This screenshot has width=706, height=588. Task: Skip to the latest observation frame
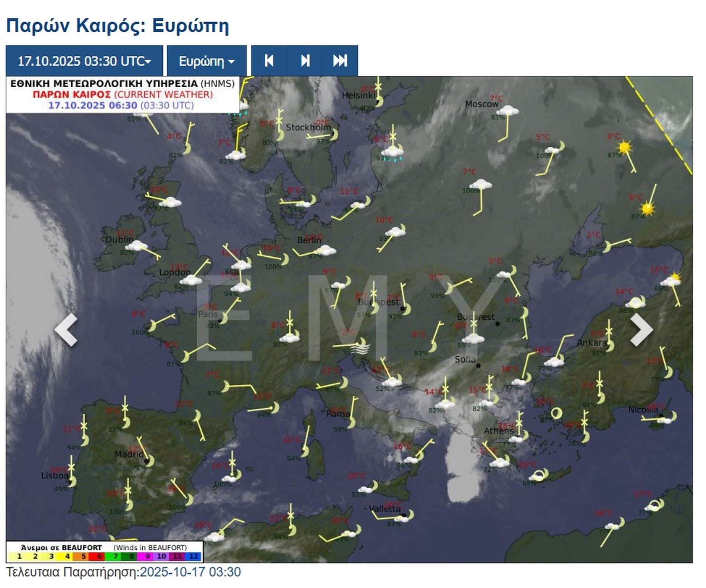pyautogui.click(x=340, y=61)
